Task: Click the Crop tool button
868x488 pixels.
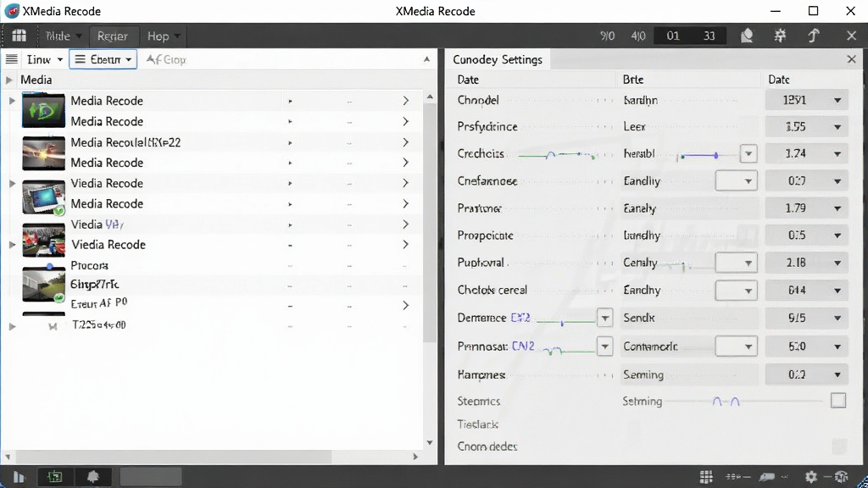Action: [167, 59]
